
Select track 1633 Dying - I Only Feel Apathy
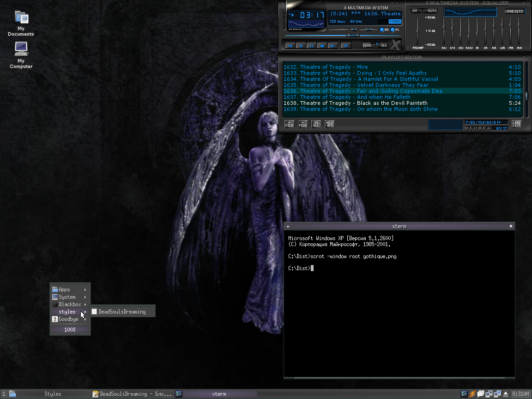click(x=402, y=73)
